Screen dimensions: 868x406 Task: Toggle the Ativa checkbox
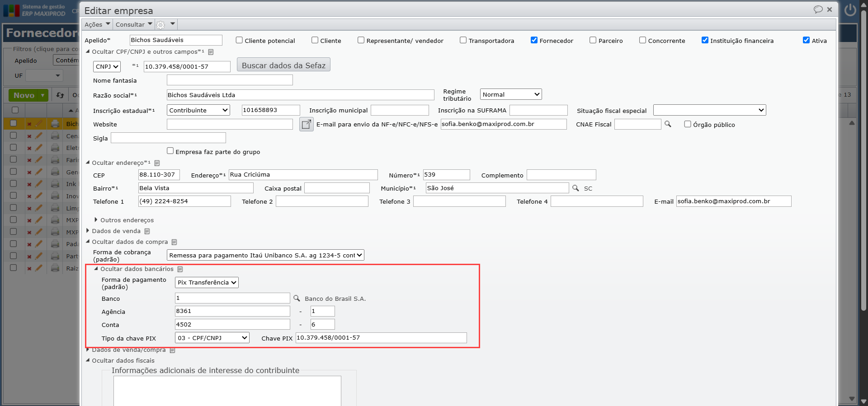[806, 40]
